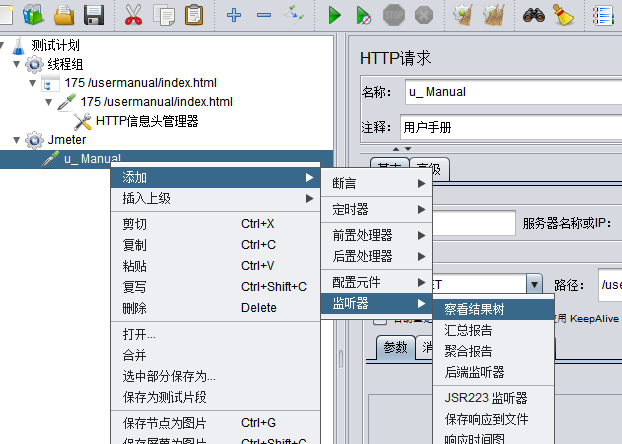Image resolution: width=622 pixels, height=444 pixels.
Task: Collapse the first 175 /usermanual/index.html node
Action: (33, 83)
